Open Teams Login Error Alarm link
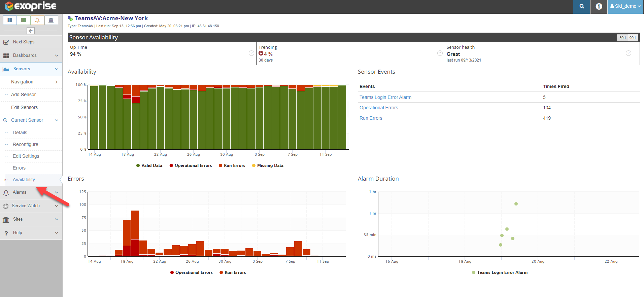644x297 pixels. pyautogui.click(x=385, y=97)
